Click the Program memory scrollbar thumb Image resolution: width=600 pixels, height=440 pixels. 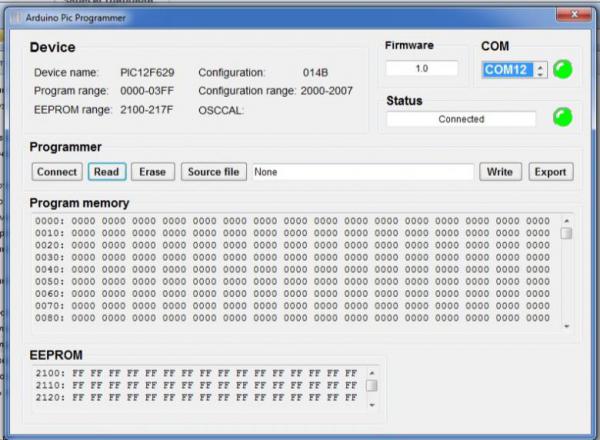coord(567,233)
